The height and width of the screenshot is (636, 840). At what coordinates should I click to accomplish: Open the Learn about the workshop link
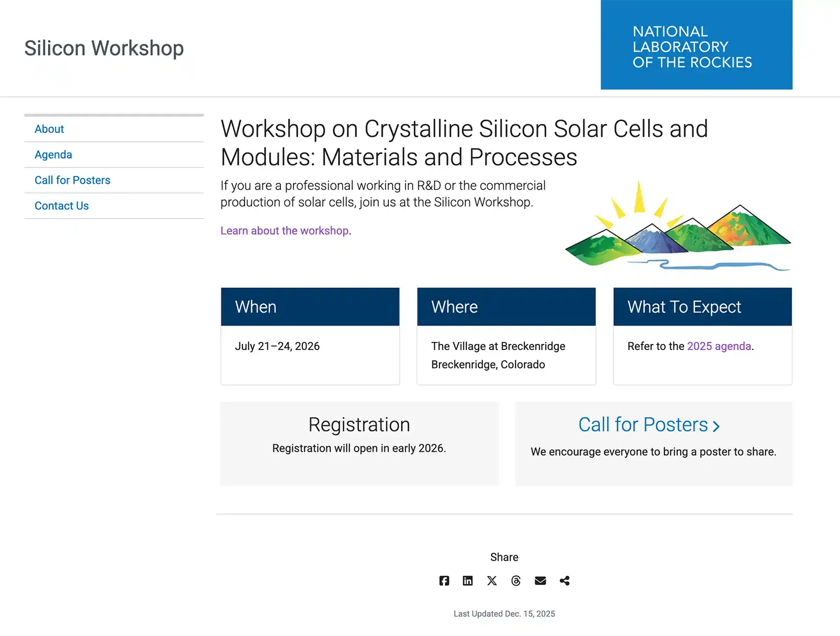coord(285,230)
